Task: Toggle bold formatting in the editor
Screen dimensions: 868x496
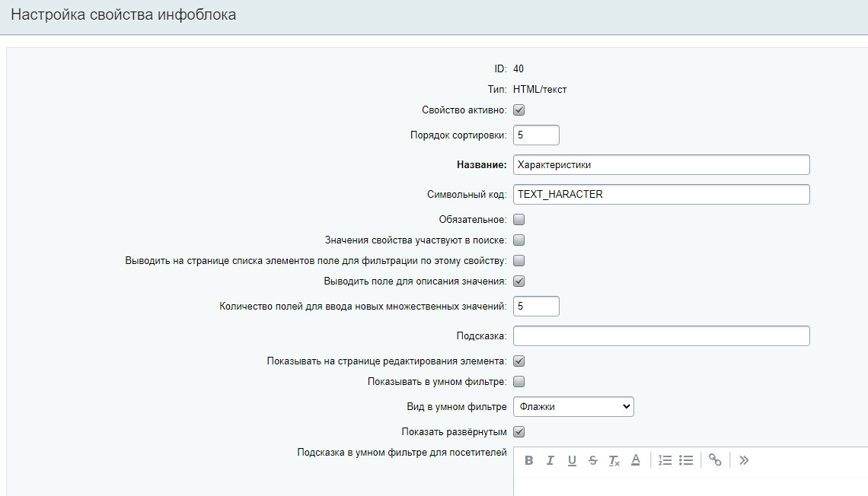Action: pyautogui.click(x=529, y=460)
